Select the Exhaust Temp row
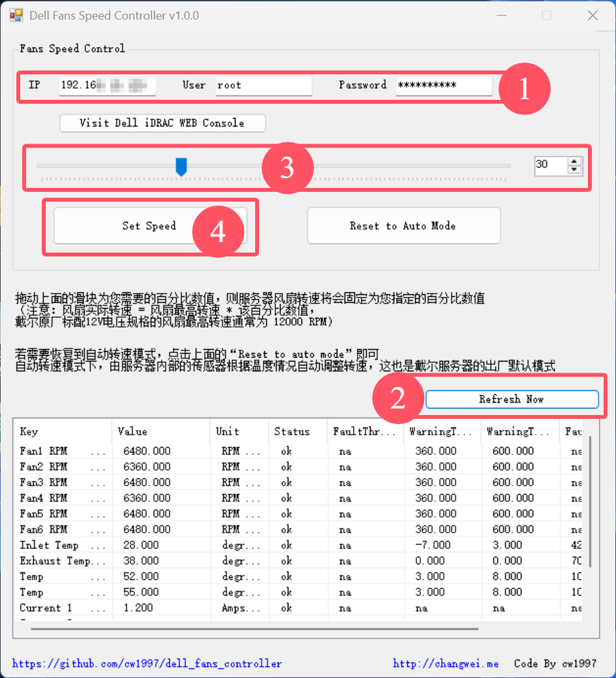This screenshot has width=616, height=678. tap(298, 561)
